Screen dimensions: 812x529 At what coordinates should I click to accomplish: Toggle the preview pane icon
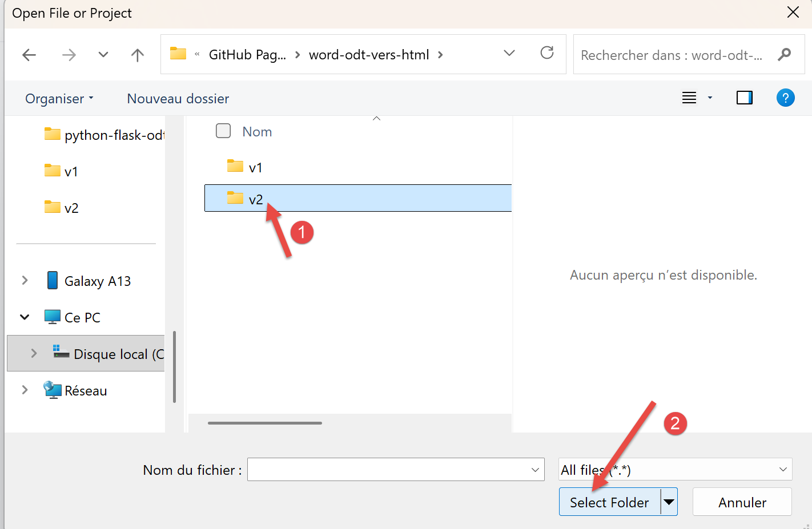[744, 98]
